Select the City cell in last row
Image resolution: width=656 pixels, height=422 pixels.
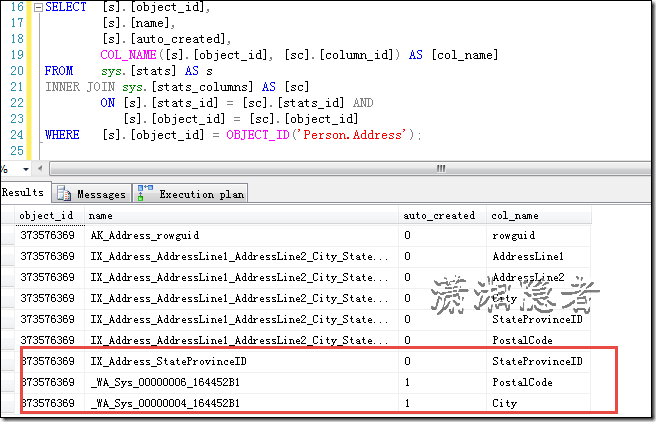(503, 403)
